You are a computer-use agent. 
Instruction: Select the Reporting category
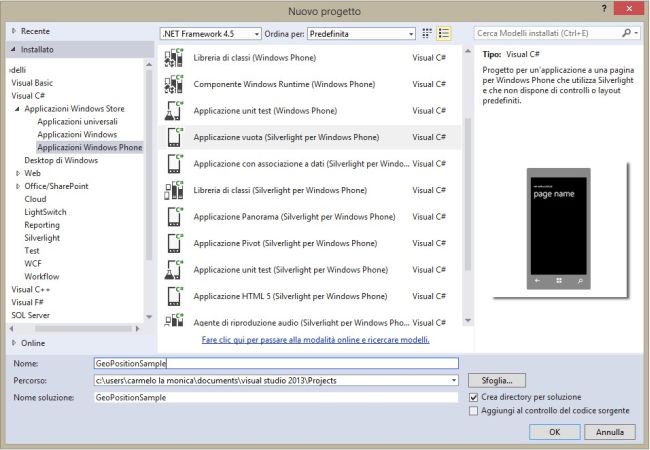(42, 225)
